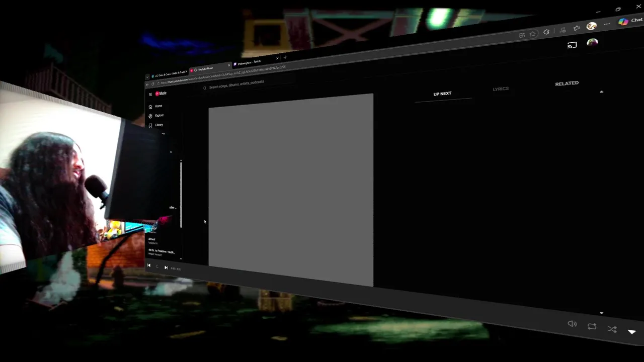
Task: Go back with browser back arrow
Action: point(147,84)
